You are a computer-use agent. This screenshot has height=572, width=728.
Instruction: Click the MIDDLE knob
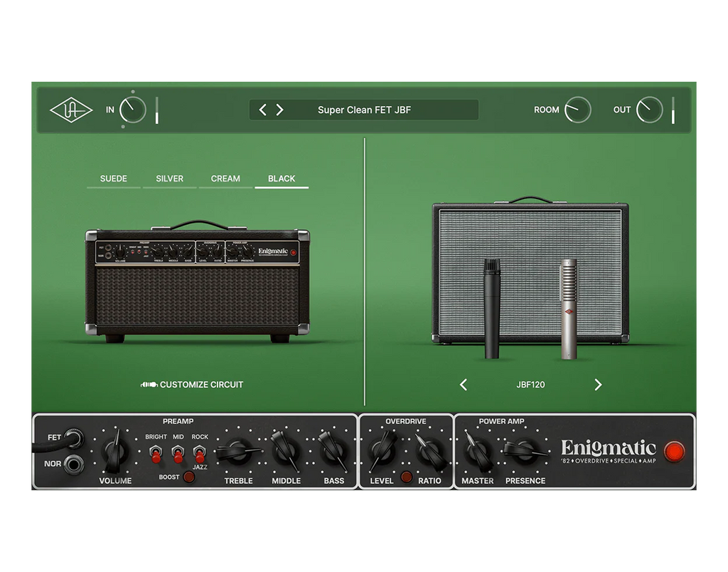pyautogui.click(x=286, y=451)
